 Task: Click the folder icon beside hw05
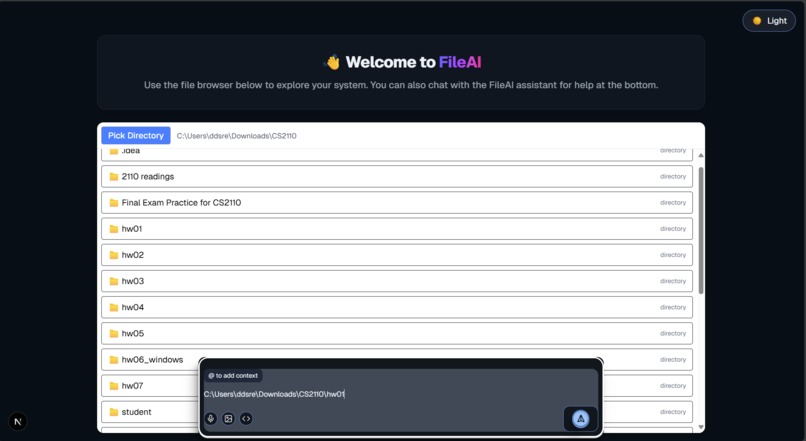pos(114,334)
